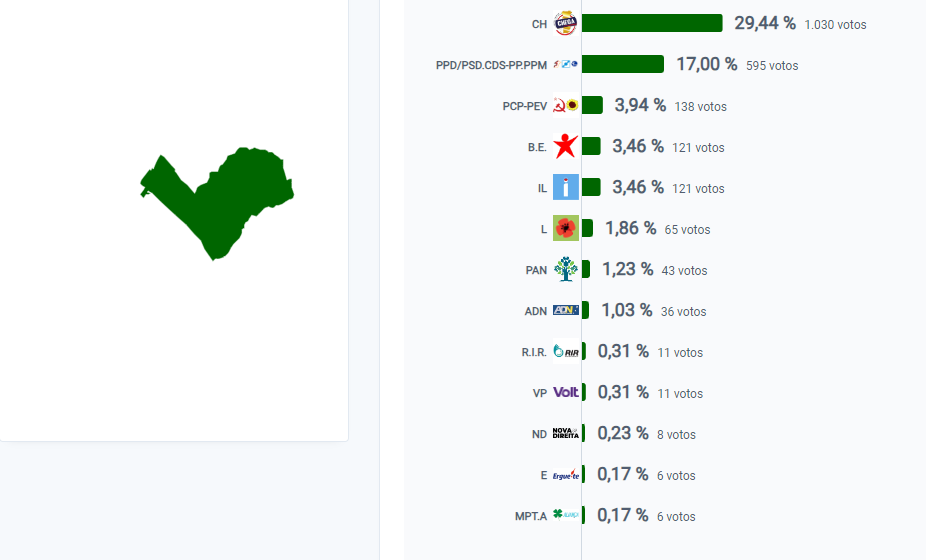The height and width of the screenshot is (560, 926).
Task: Click the ADN party logo
Action: (x=565, y=310)
